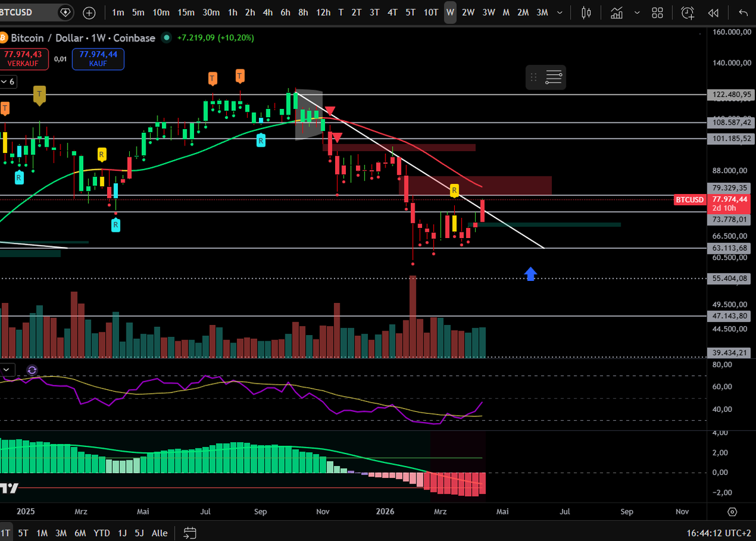This screenshot has height=541, width=756.
Task: Select the 1J date range
Action: coord(122,533)
